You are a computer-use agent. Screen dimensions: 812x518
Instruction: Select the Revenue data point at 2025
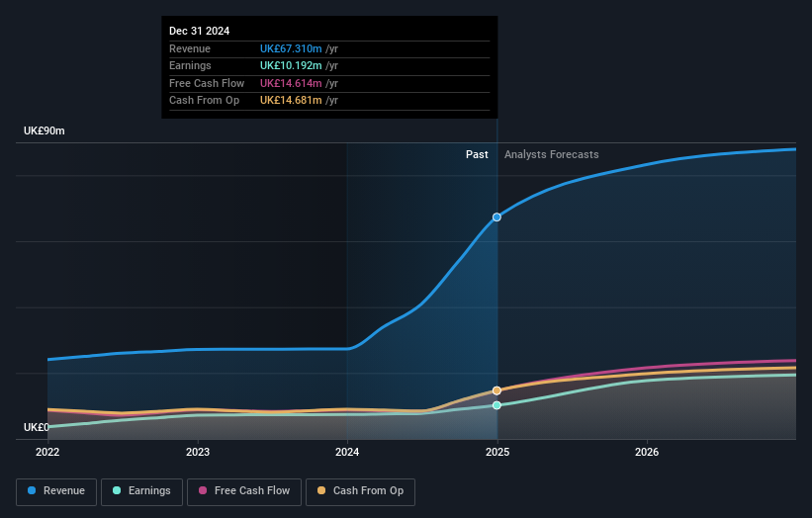(x=496, y=217)
